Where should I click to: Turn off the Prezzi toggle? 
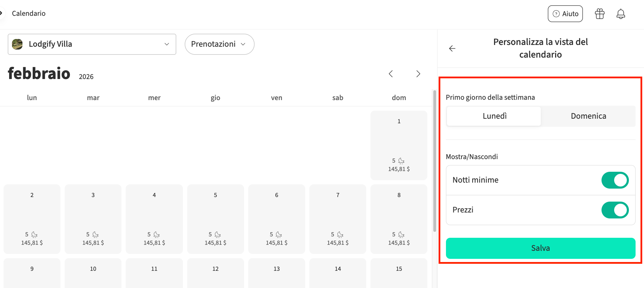[x=615, y=210]
